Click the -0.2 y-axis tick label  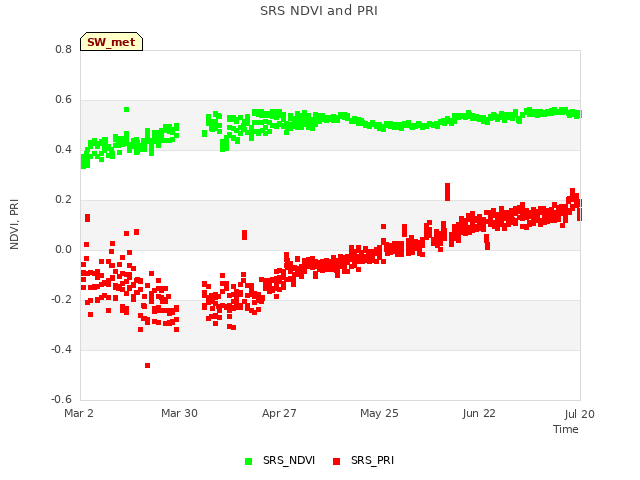61,300
